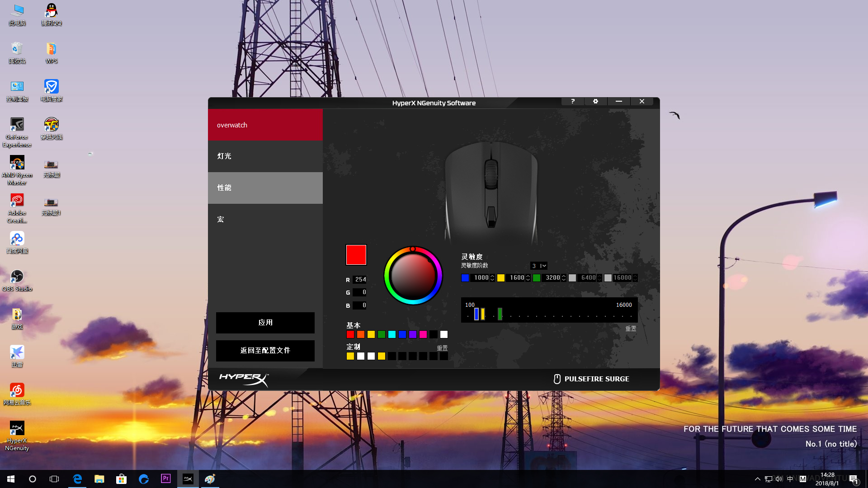The width and height of the screenshot is (868, 488).
Task: Open the help question mark button
Action: pos(572,101)
